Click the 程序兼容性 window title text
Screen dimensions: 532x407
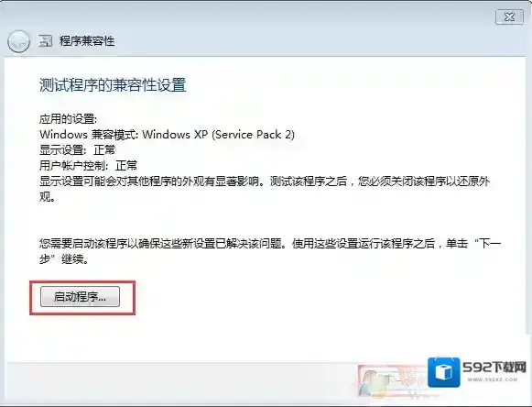click(87, 41)
